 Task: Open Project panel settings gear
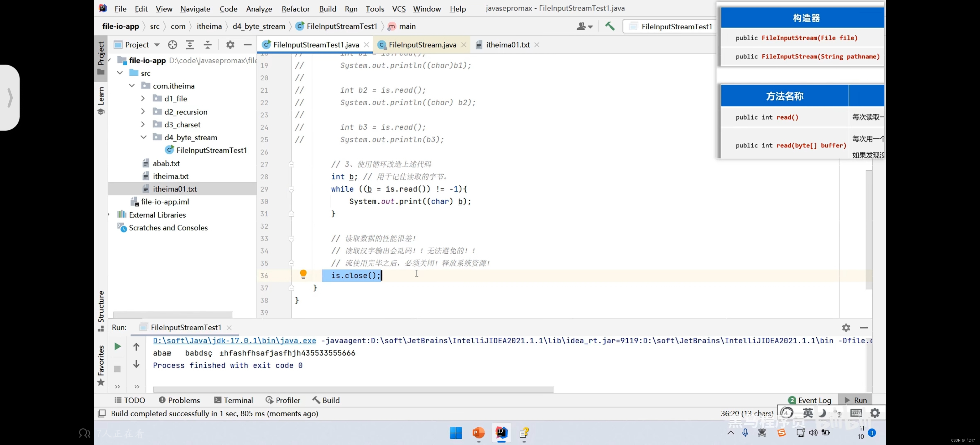pyautogui.click(x=230, y=45)
